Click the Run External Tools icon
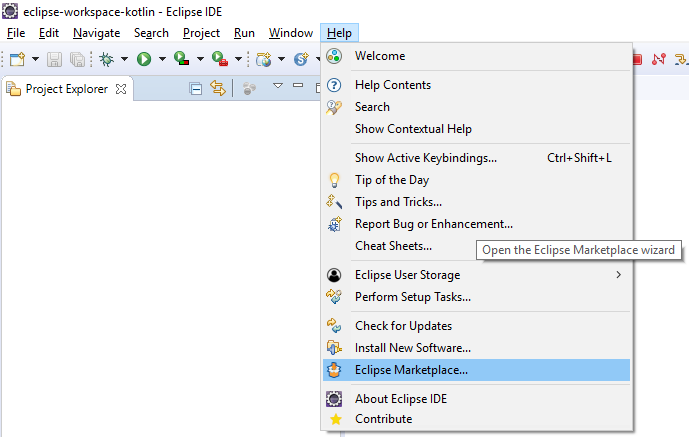The height and width of the screenshot is (437, 689). tap(219, 58)
